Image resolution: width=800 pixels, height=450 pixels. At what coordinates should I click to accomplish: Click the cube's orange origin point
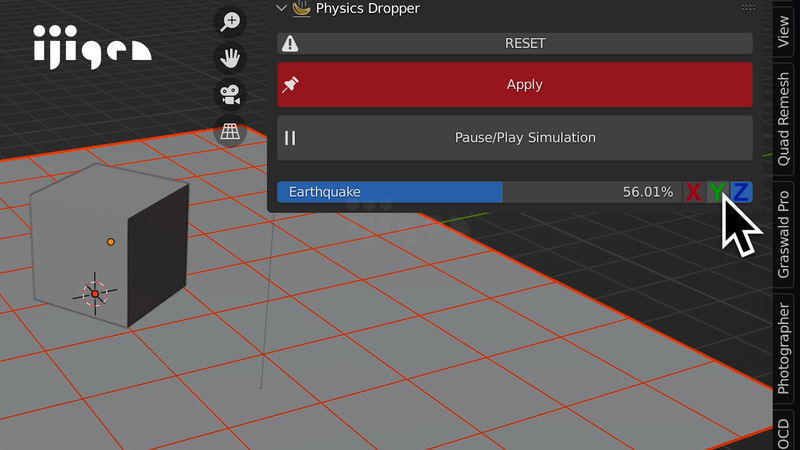click(111, 242)
